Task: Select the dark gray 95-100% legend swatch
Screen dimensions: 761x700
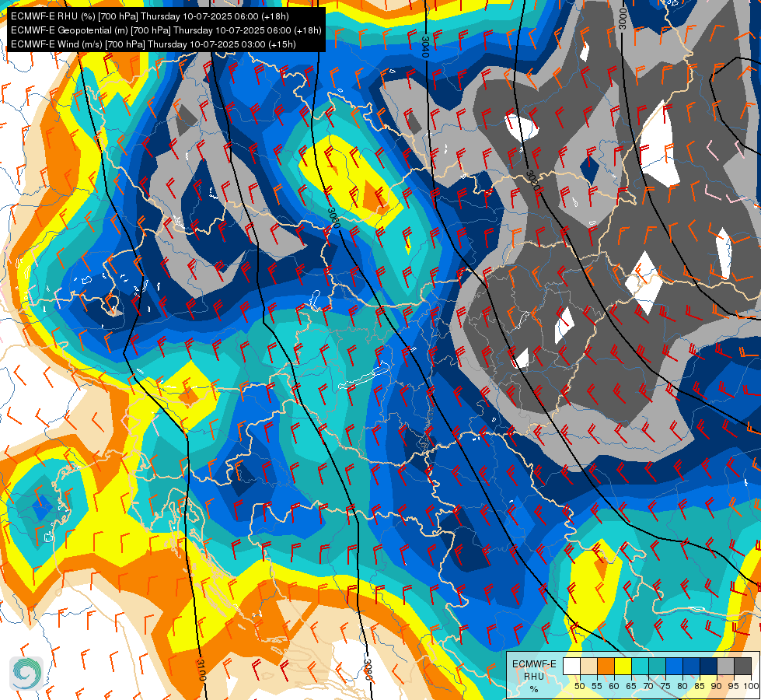Action: [742, 666]
